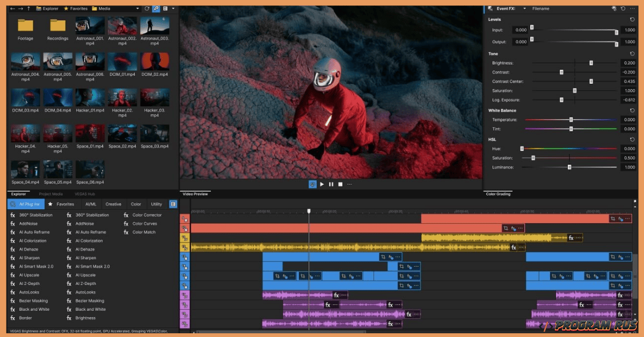
Task: Click the Event FX panel header icon
Action: 489,9
